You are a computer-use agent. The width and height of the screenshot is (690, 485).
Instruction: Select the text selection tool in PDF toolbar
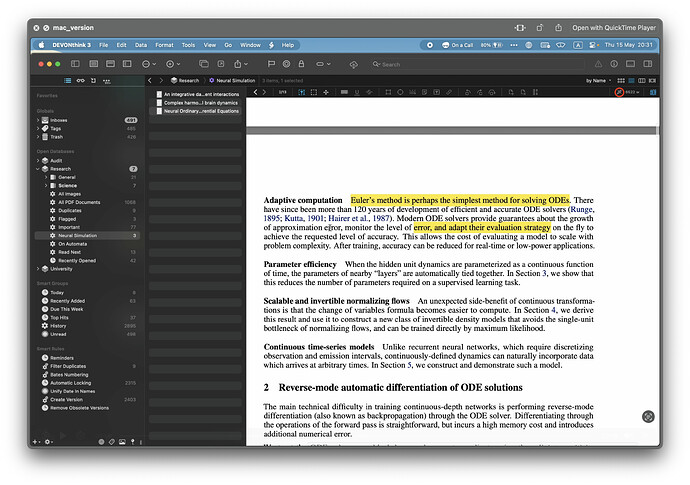coord(301,92)
